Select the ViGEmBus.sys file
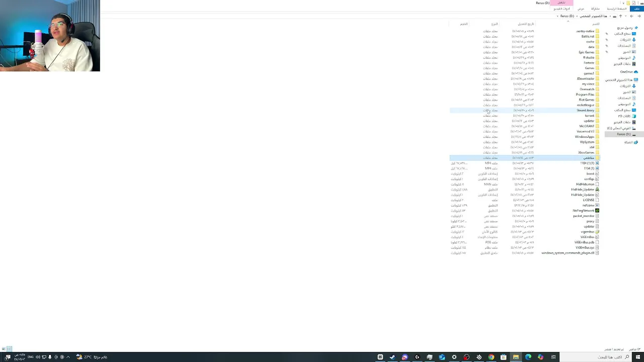This screenshot has width=644, height=362. tap(585, 247)
